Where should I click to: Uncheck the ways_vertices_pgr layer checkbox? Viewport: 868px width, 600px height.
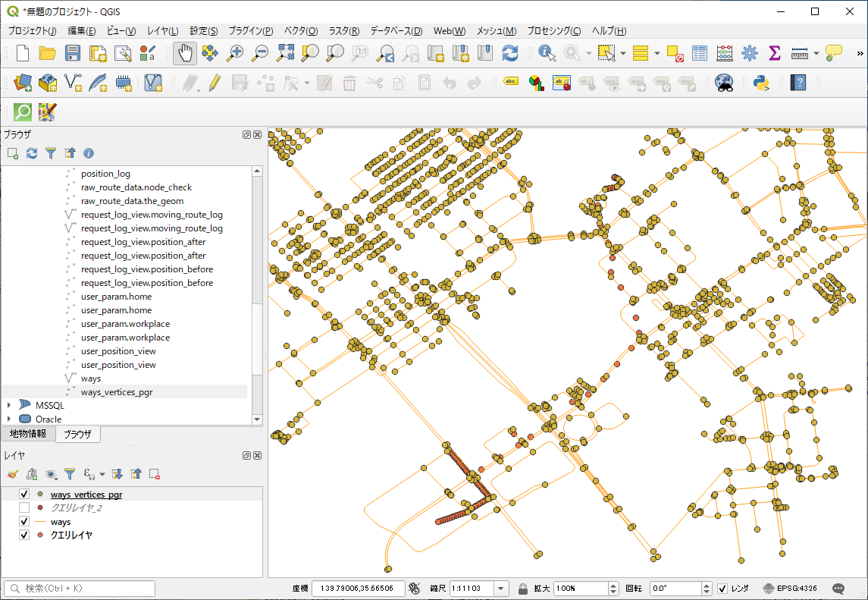[24, 495]
